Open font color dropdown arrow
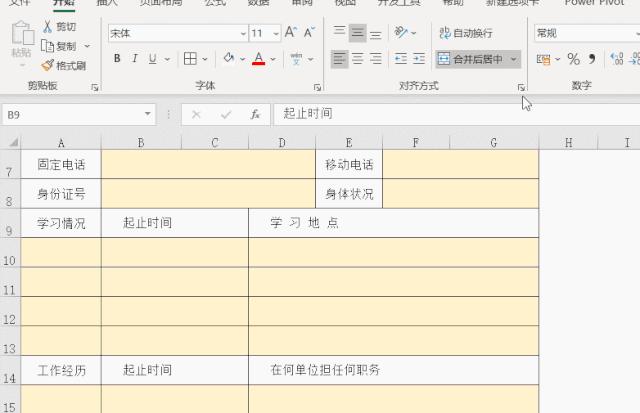Viewport: 640px width, 413px height. (273, 59)
